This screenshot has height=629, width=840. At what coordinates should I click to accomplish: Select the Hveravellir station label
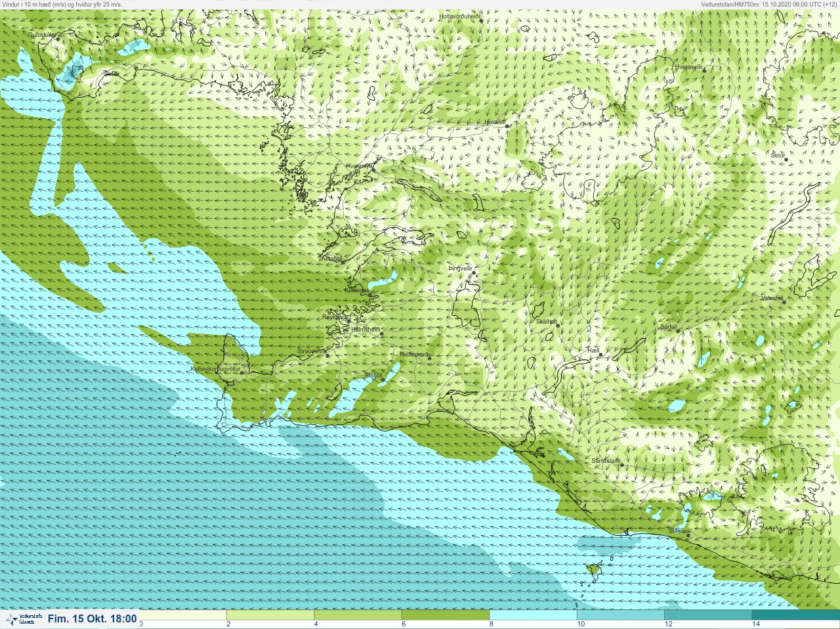point(688,67)
